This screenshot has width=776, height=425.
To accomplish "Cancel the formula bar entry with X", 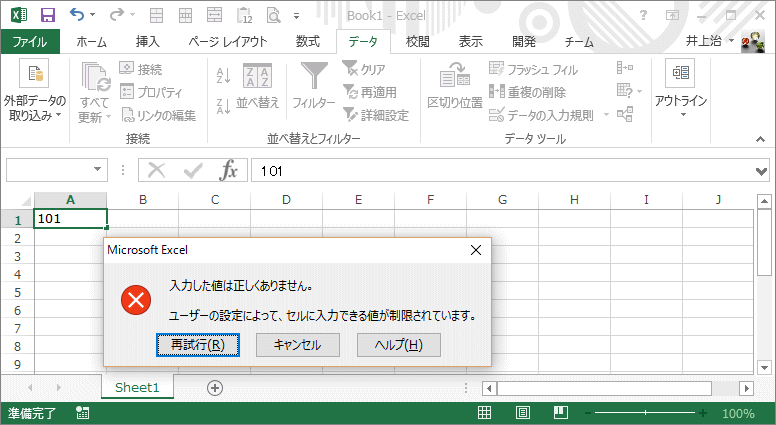I will (x=156, y=171).
